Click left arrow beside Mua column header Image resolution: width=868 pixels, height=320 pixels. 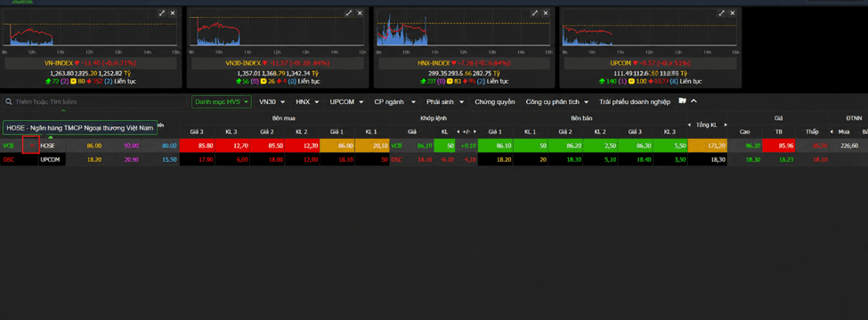[832, 132]
